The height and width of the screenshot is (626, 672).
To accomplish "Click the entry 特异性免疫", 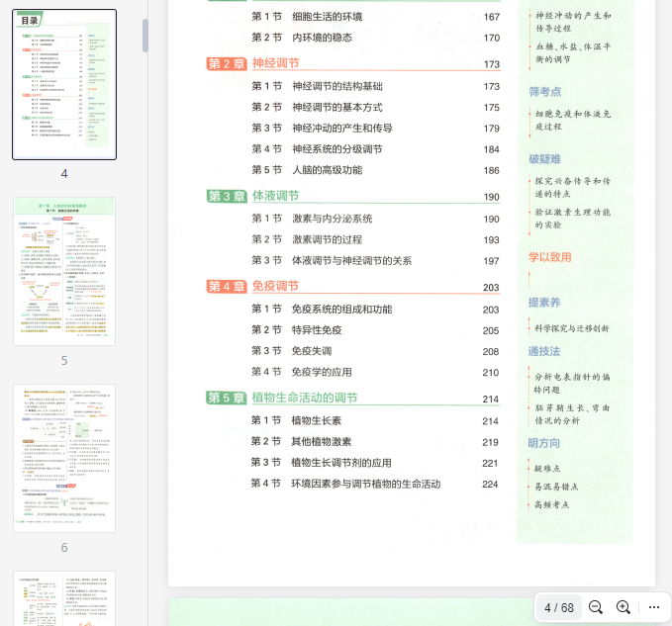I will pos(316,330).
